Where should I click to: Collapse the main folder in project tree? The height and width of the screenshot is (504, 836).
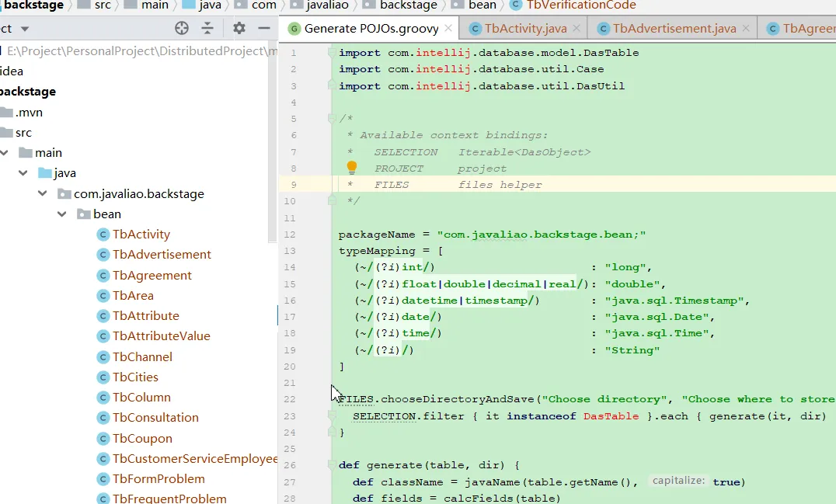click(x=4, y=153)
